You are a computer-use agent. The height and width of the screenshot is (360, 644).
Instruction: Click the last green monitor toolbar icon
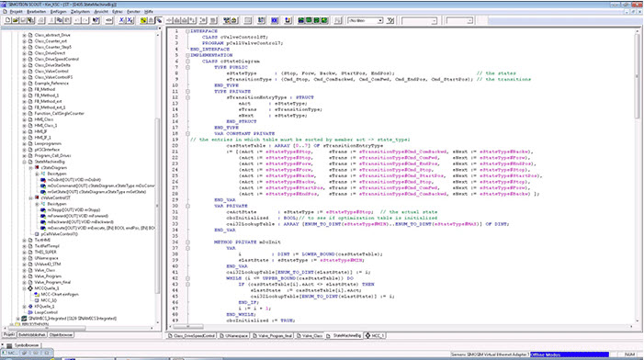(324, 20)
